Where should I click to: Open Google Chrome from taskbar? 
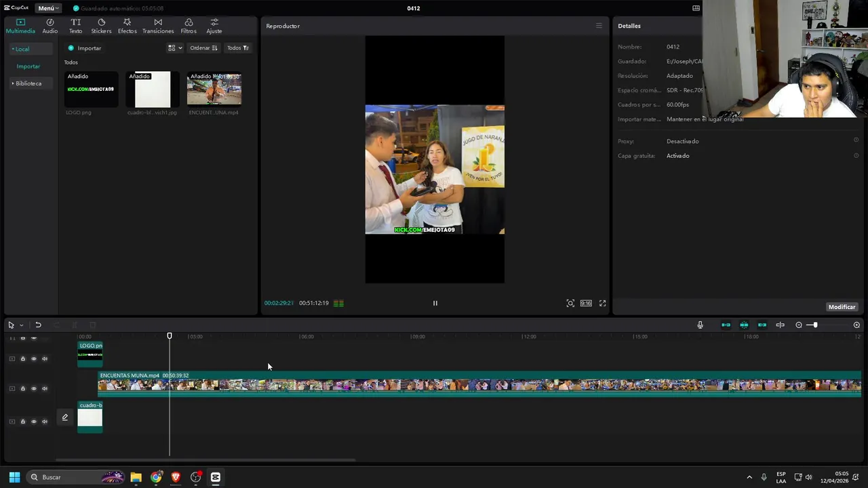point(156,477)
